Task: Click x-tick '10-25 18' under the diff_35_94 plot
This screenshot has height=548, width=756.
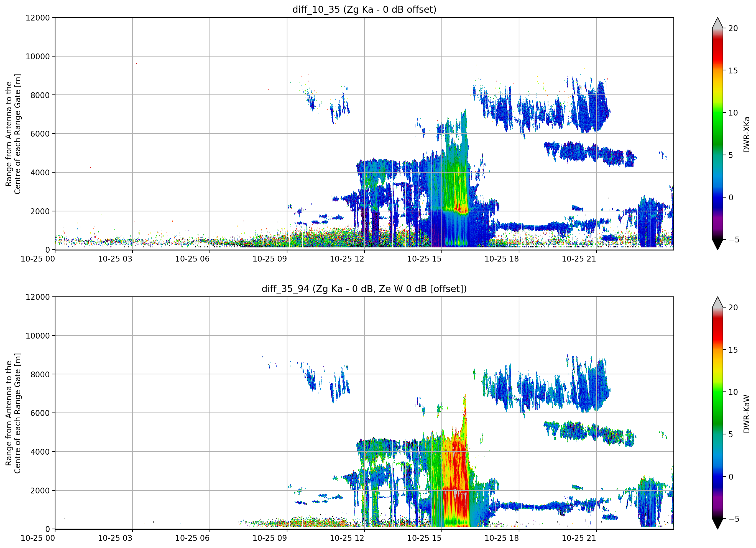Action: point(502,538)
